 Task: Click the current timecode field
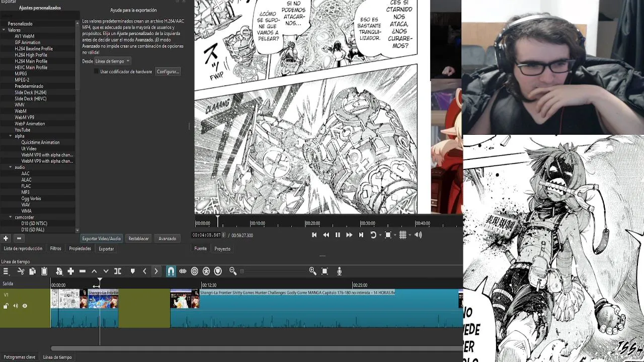click(207, 235)
